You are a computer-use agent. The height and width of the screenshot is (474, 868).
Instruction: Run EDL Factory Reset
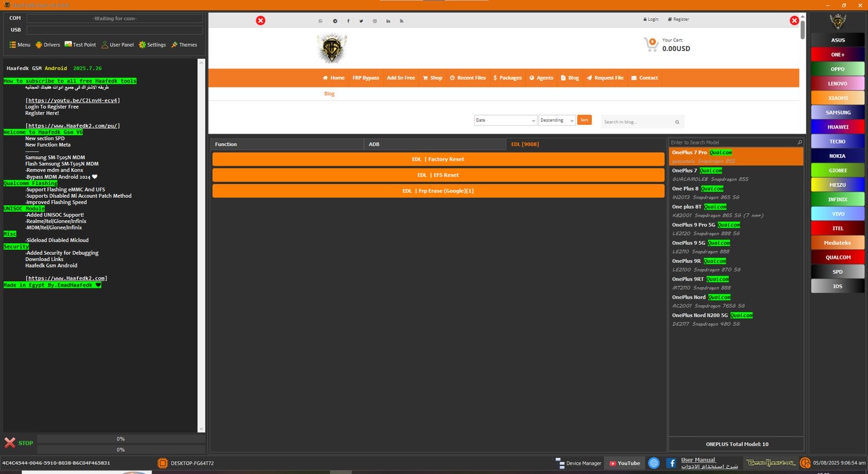(438, 159)
